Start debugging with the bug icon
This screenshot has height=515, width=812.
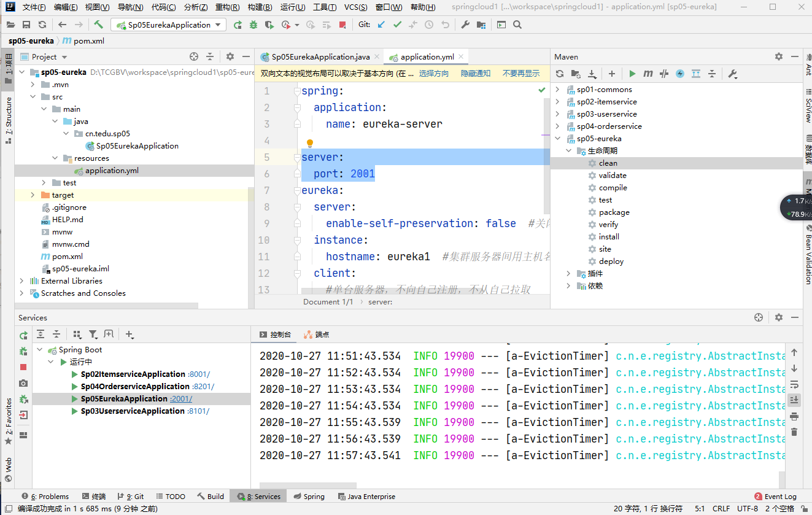click(252, 24)
